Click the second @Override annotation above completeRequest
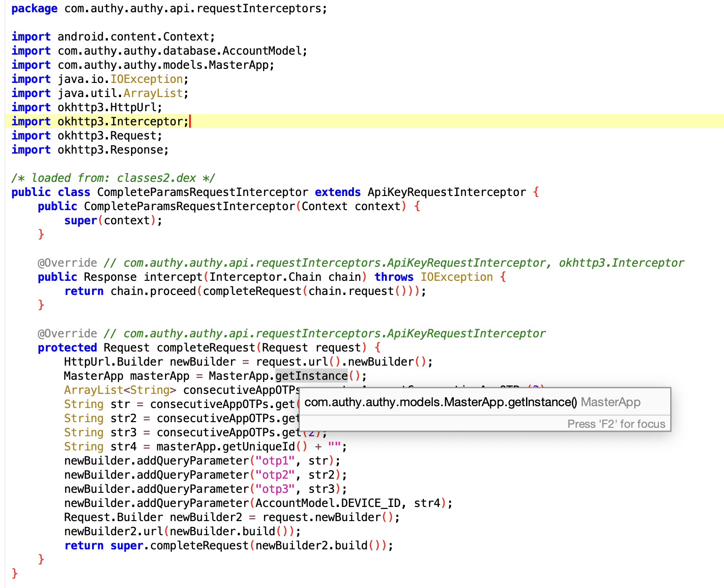This screenshot has width=724, height=588. coord(67,334)
